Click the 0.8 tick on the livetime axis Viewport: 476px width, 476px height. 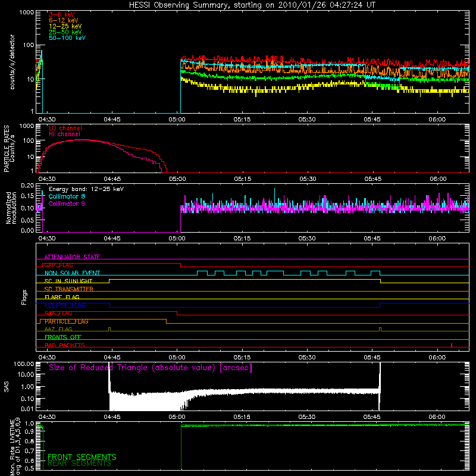pos(29,441)
